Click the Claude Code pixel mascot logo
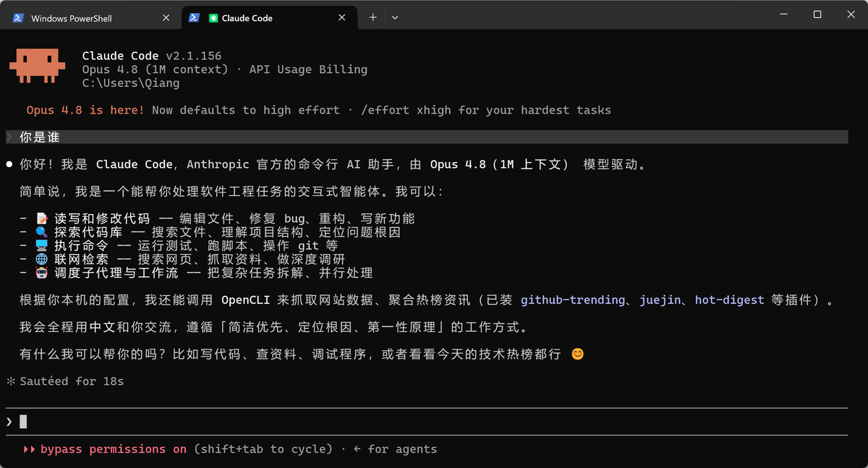The image size is (868, 468). [x=38, y=65]
